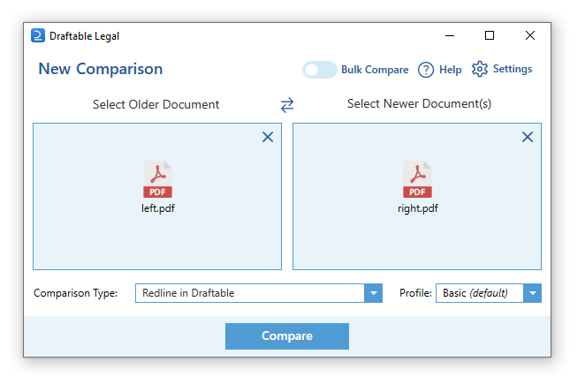
Task: Start the comparison with Compare button
Action: 287,336
